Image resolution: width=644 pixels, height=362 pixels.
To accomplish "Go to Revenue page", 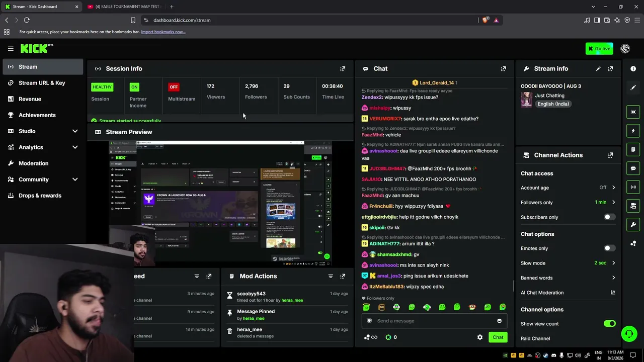I will (43, 99).
